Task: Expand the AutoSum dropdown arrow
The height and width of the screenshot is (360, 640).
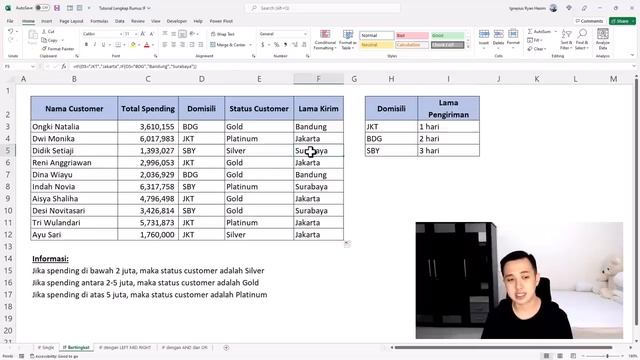Action: point(556,31)
